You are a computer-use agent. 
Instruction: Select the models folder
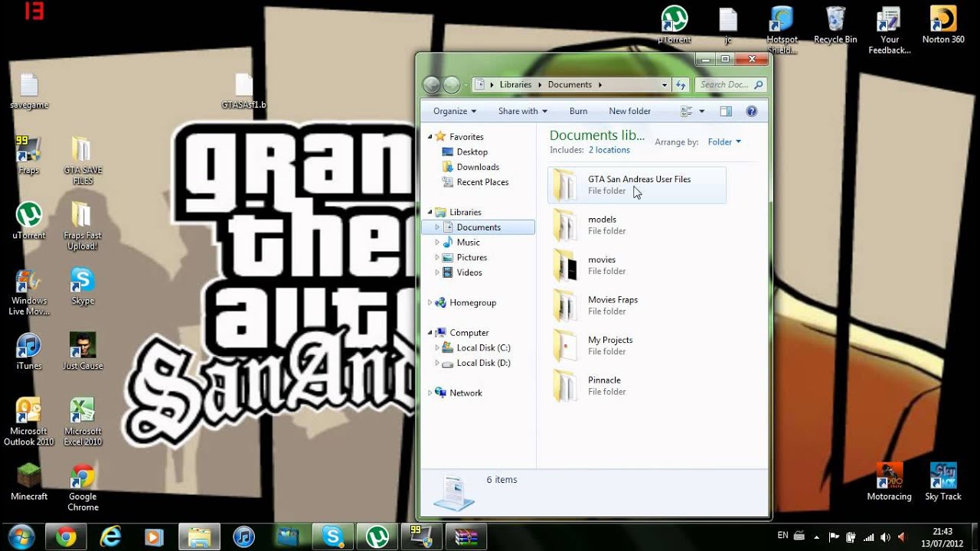point(637,225)
